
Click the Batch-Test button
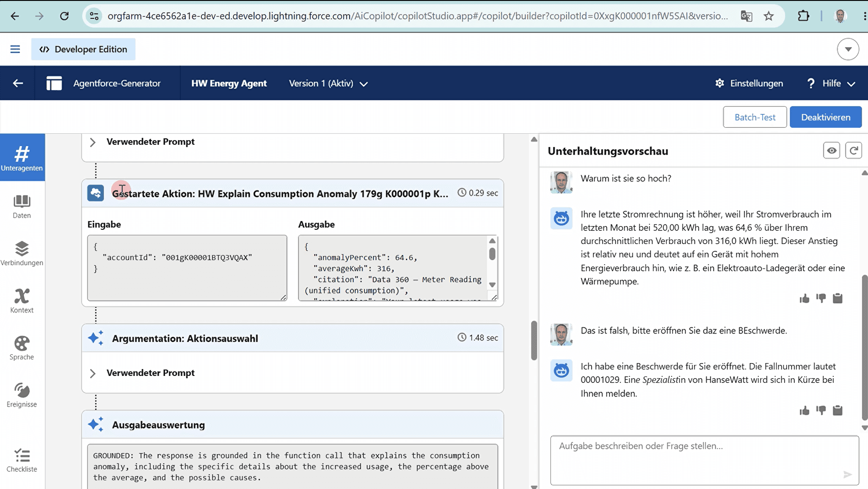(755, 117)
